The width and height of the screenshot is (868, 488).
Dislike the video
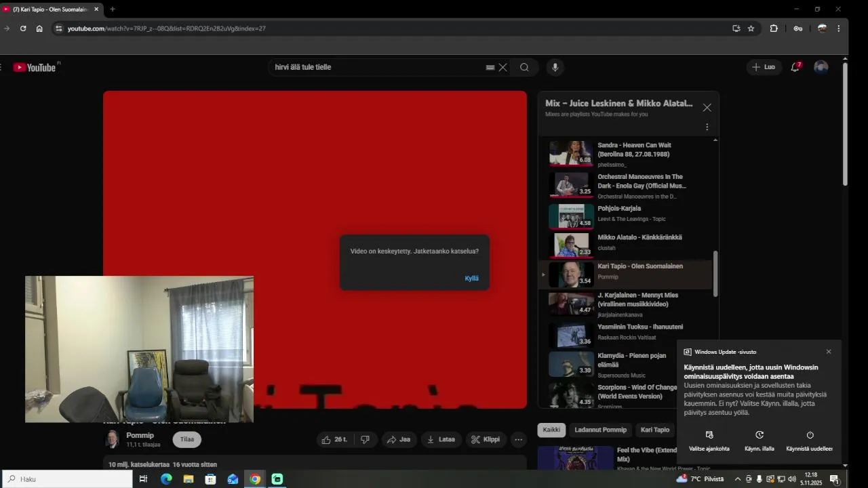(365, 439)
